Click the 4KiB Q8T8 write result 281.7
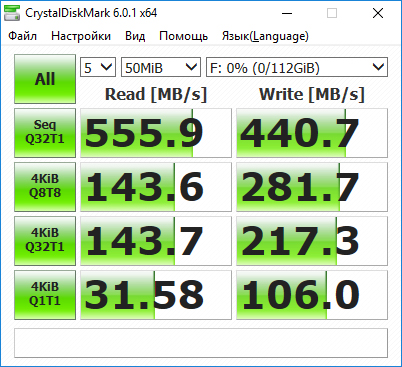 pyautogui.click(x=312, y=187)
